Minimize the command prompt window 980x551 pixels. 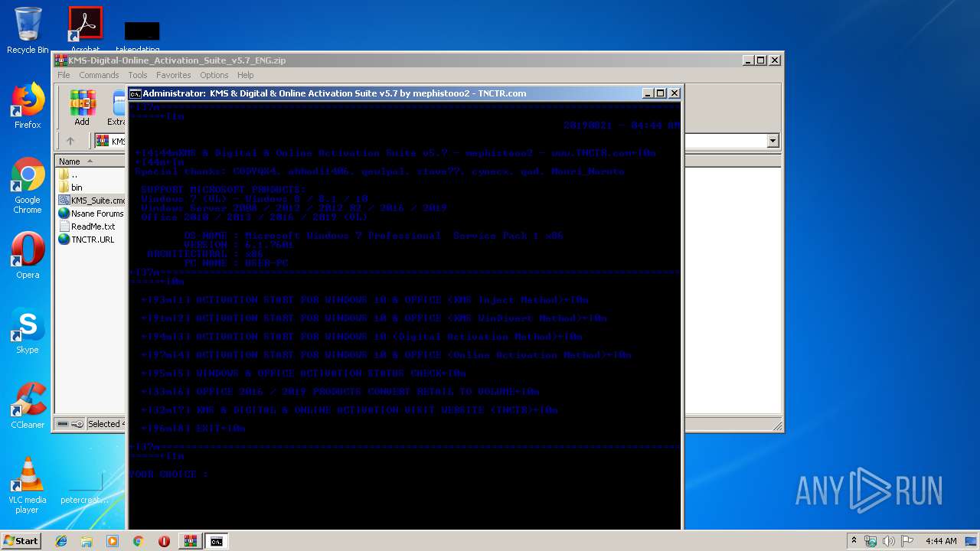tap(648, 93)
